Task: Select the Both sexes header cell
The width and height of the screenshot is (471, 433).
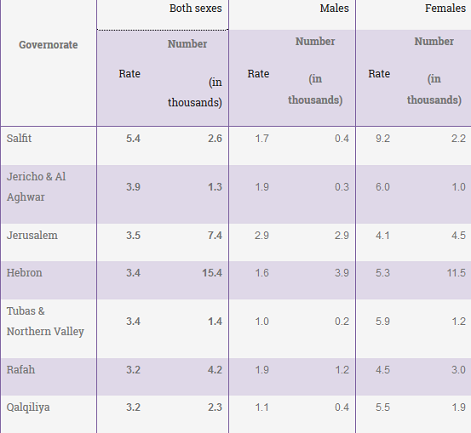Action: pos(195,8)
